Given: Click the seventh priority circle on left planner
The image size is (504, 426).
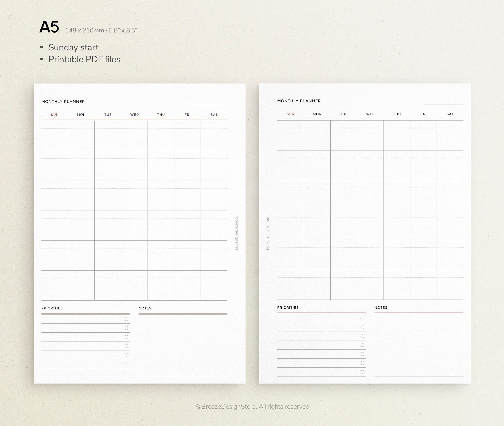Looking at the screenshot, I should pos(126,372).
